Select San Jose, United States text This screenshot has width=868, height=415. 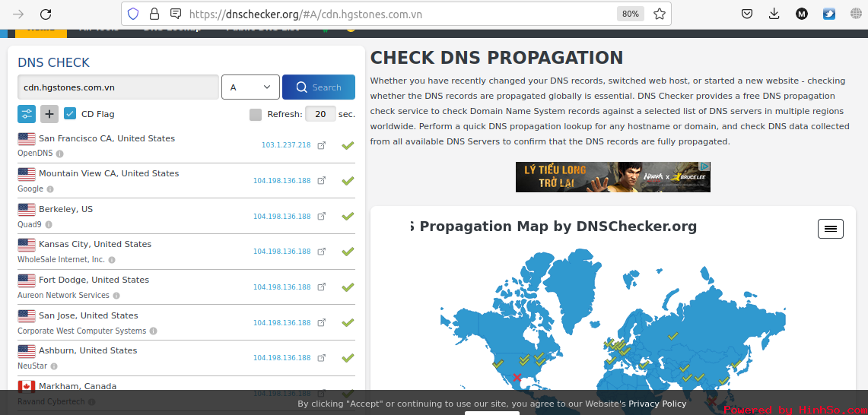[88, 315]
